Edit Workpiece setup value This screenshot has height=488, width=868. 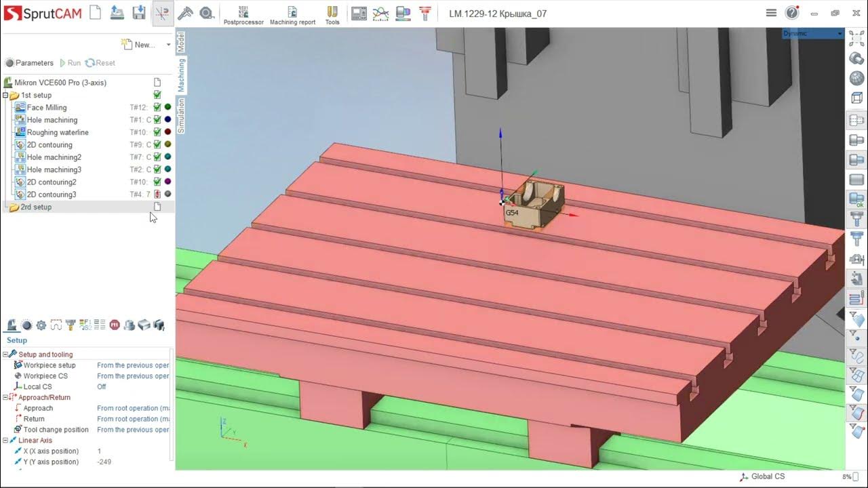coord(133,365)
